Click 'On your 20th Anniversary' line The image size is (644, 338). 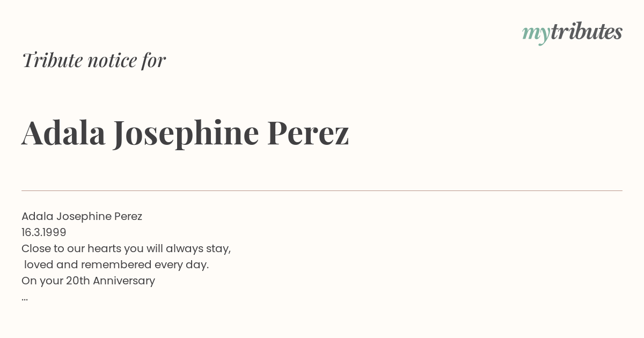click(88, 281)
